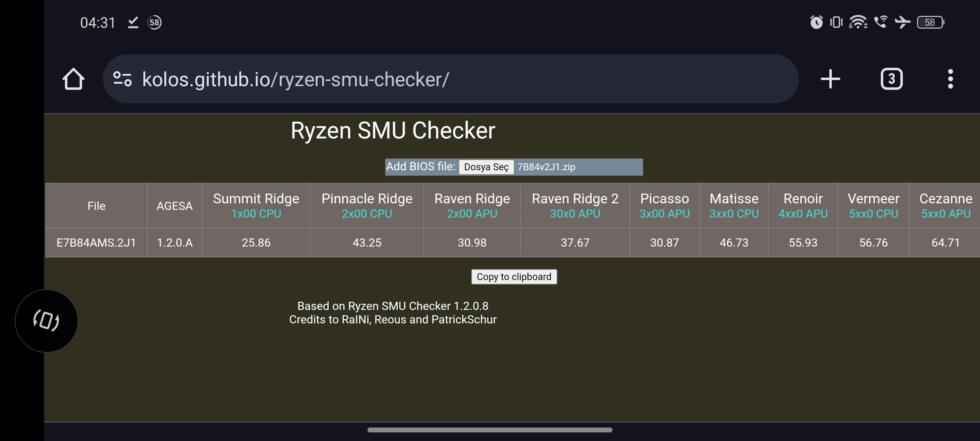Tap the floating screen rotation button
The height and width of the screenshot is (441, 980).
point(46,321)
